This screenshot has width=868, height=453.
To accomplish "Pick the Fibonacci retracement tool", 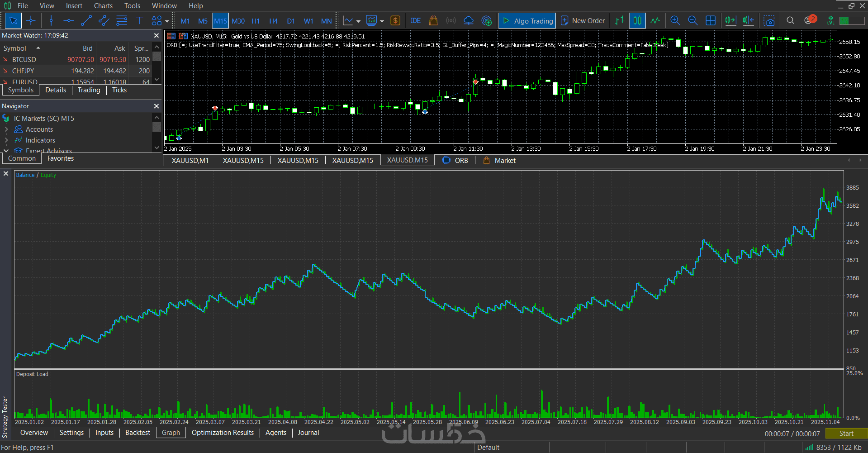I will coord(122,20).
